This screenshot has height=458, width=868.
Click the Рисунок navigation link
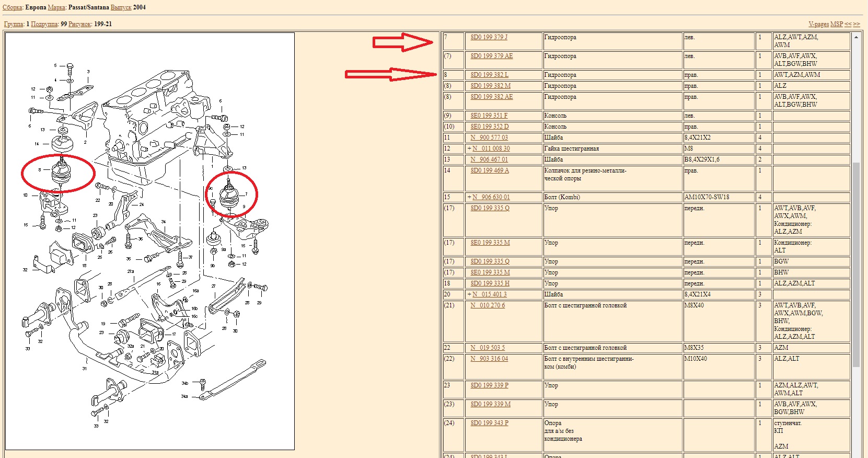(79, 24)
